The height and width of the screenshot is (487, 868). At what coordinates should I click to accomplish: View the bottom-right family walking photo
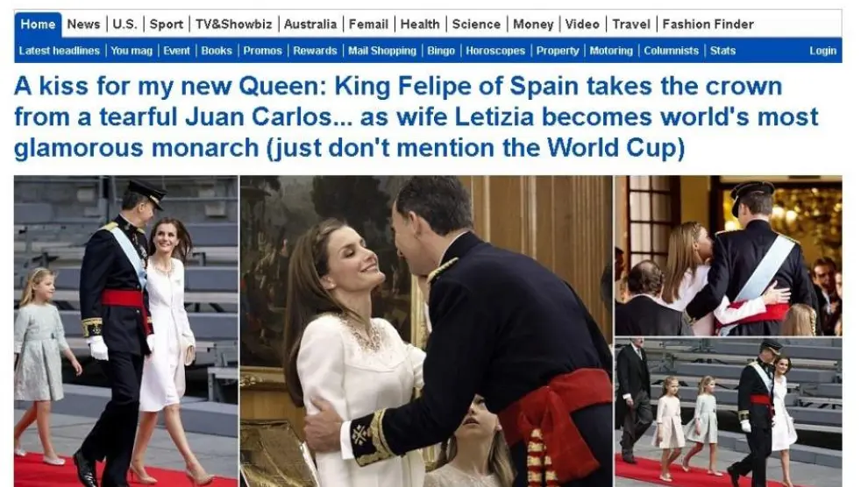point(729,413)
